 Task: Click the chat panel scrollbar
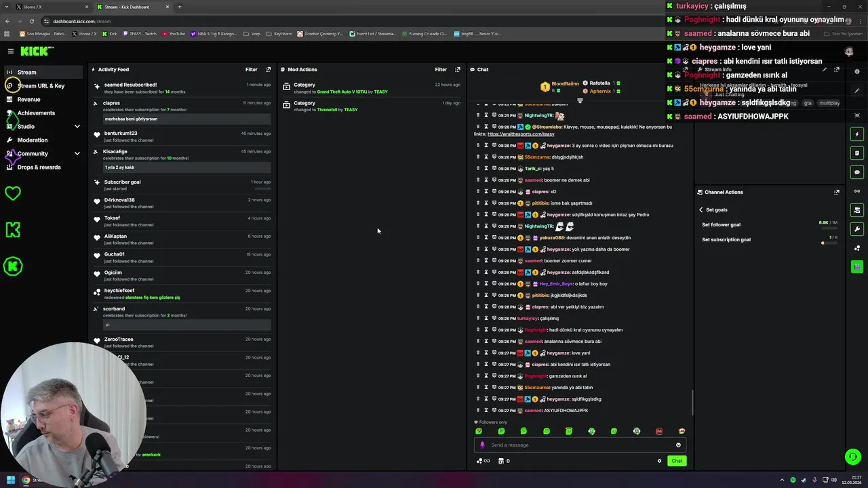tap(692, 403)
